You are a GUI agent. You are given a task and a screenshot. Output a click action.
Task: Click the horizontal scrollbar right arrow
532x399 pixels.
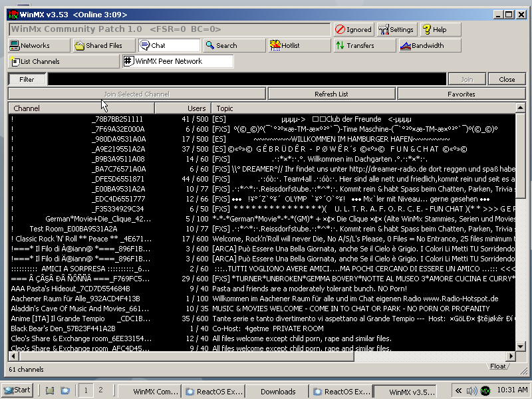click(x=511, y=356)
